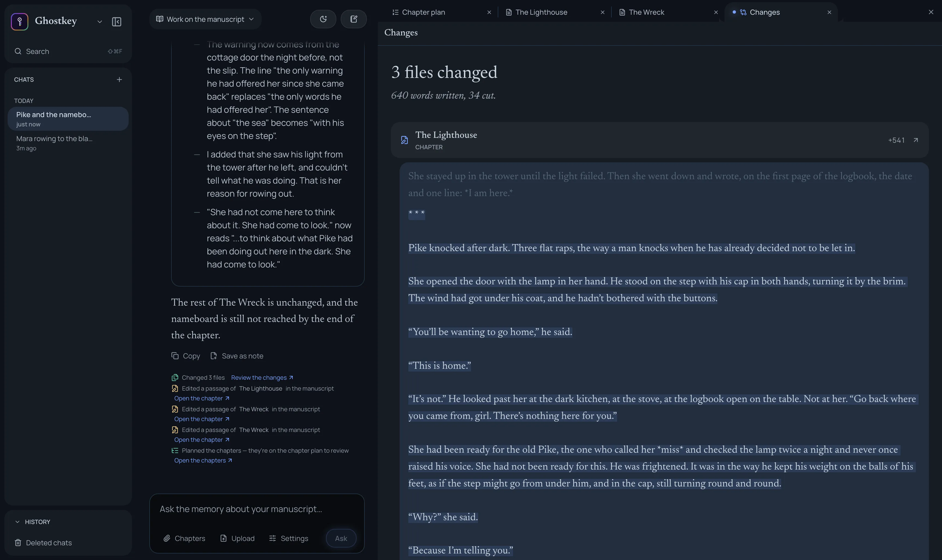Follow the Review the changes link

click(262, 378)
